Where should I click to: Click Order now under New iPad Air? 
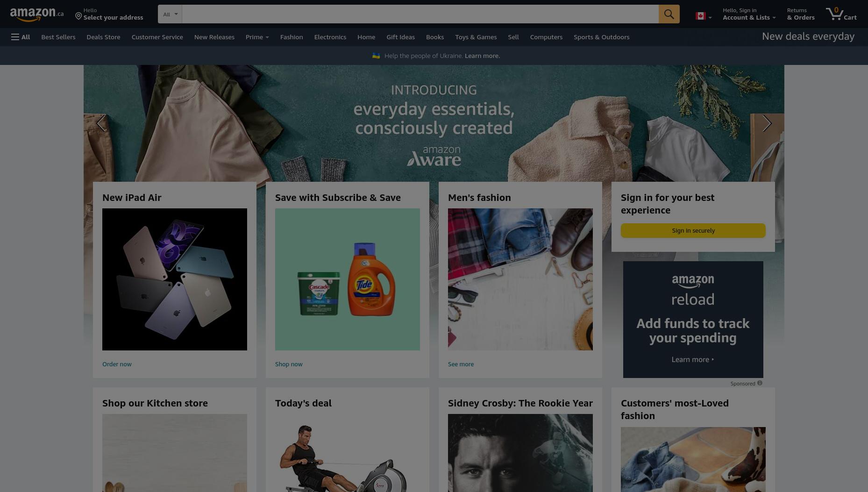pyautogui.click(x=117, y=364)
